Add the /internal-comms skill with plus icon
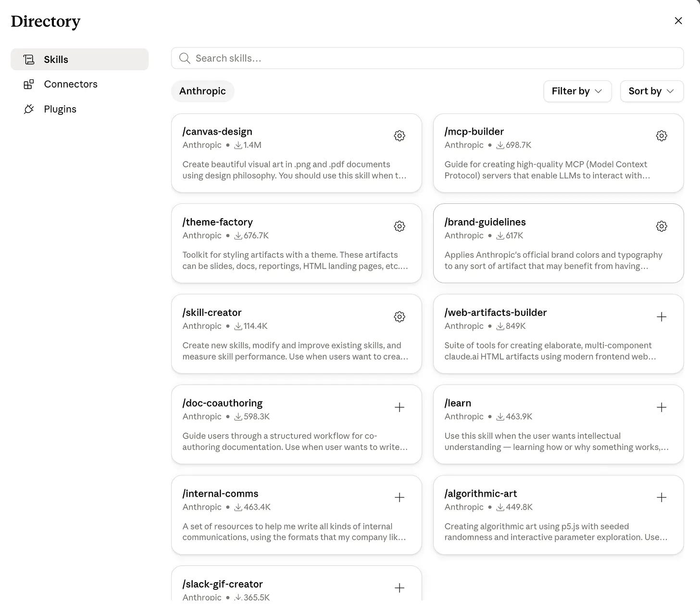The height and width of the screenshot is (612, 700). coord(400,498)
